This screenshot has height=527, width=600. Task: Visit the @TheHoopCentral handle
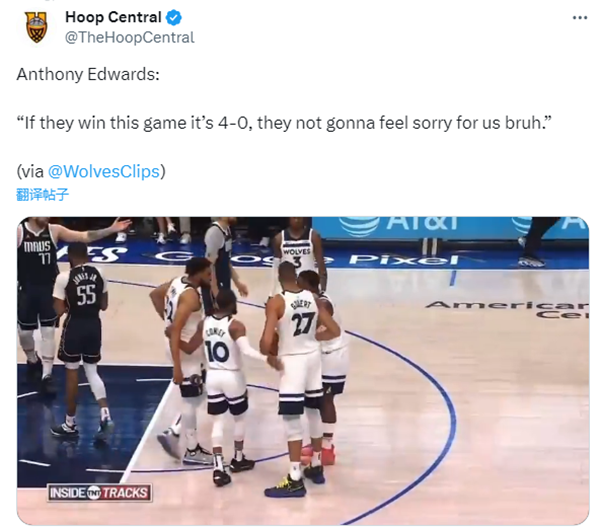130,38
